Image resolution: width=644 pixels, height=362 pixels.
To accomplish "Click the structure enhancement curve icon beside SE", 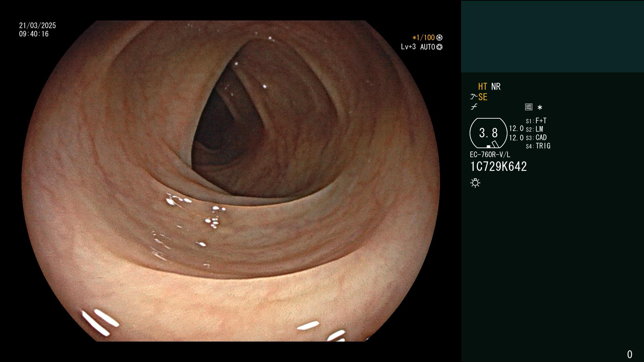I will click(474, 97).
